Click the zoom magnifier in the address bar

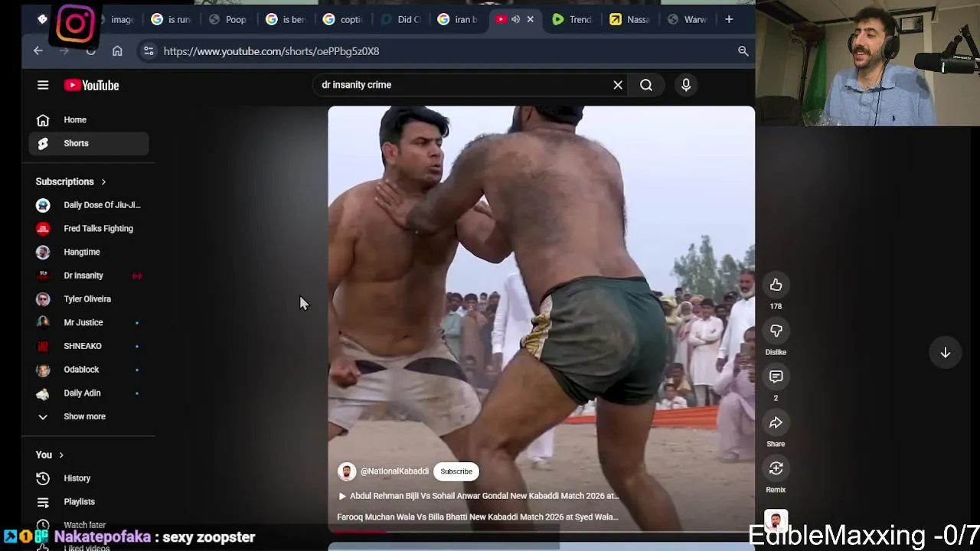743,51
